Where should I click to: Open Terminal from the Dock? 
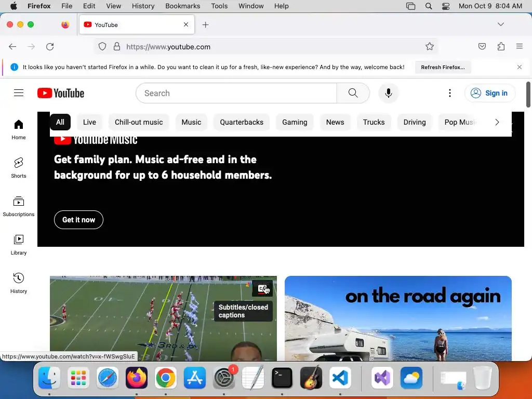point(282,378)
